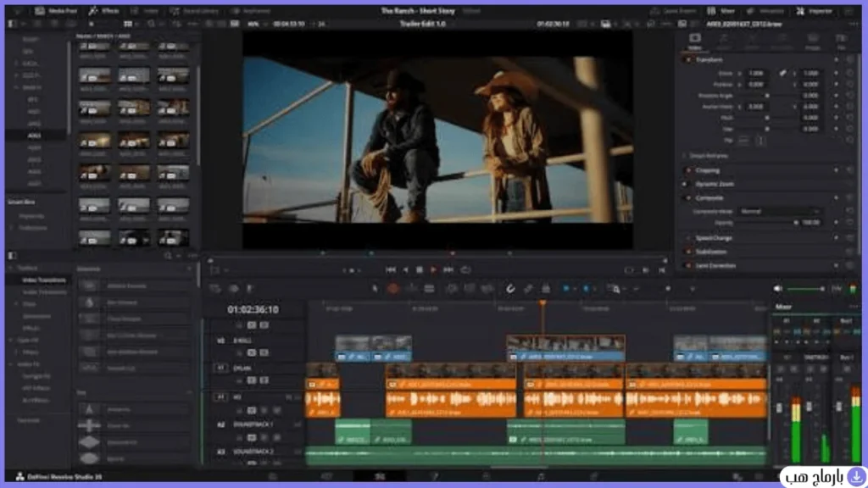Expand the Open FX category
This screenshot has width=868, height=488.
(11, 341)
